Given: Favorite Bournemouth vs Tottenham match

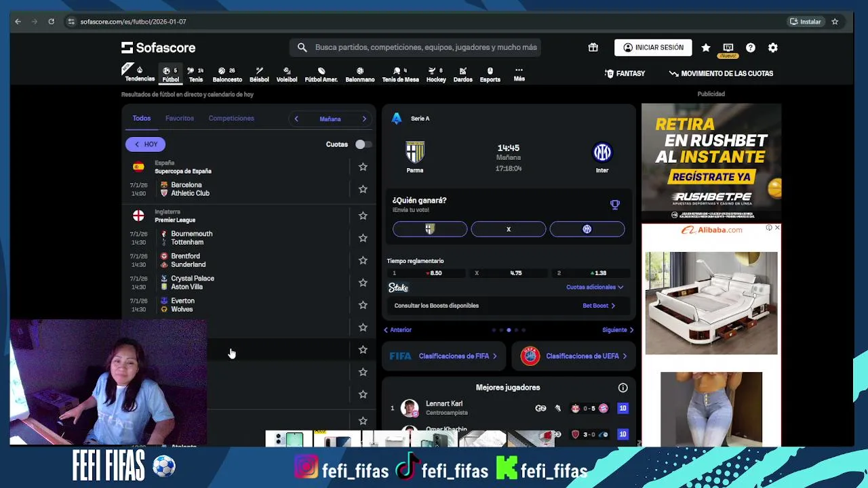Looking at the screenshot, I should tap(363, 238).
